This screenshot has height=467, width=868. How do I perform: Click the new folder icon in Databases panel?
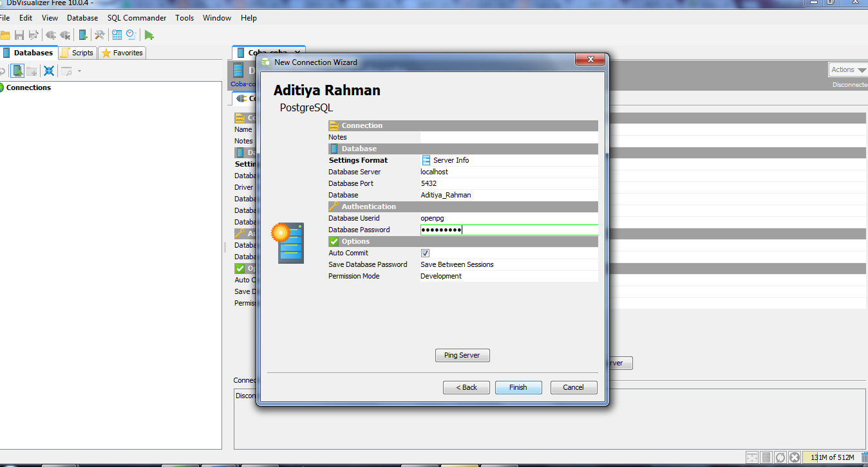point(32,71)
